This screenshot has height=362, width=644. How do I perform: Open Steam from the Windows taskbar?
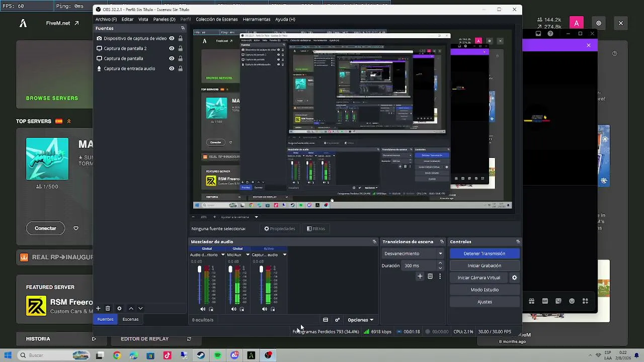(x=201, y=355)
